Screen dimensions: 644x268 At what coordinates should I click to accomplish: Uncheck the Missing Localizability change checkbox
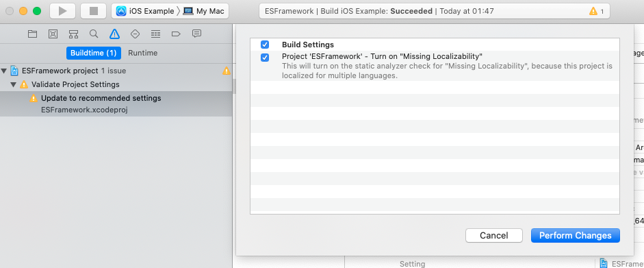click(265, 58)
